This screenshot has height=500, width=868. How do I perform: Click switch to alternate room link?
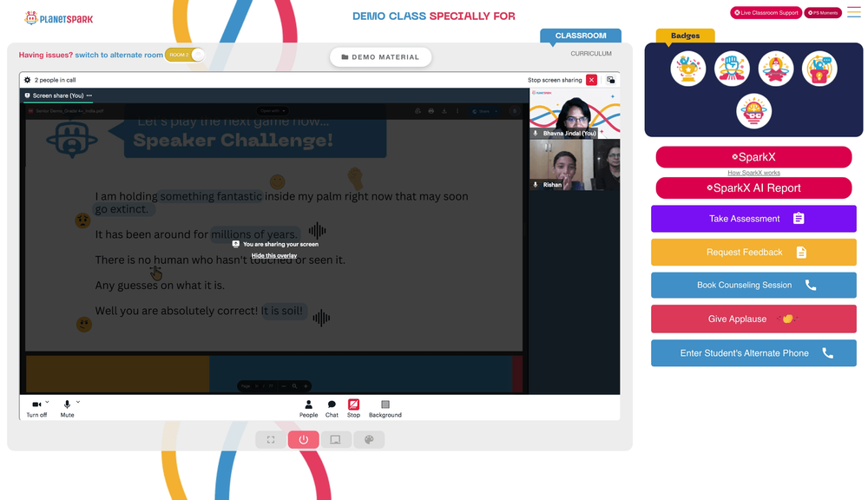point(119,55)
